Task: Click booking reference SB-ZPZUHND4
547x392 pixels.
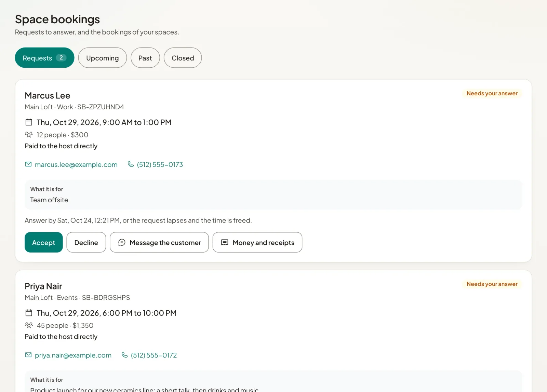Action: point(101,107)
